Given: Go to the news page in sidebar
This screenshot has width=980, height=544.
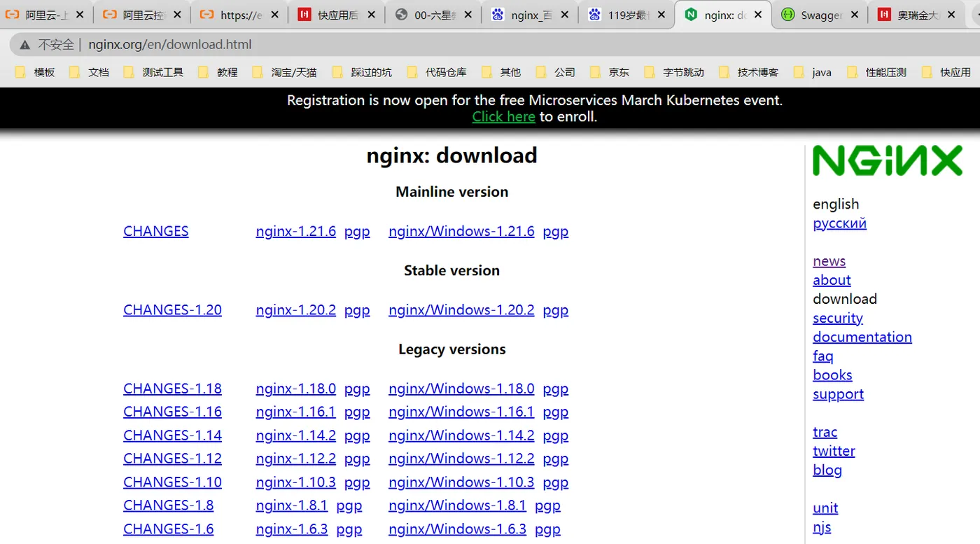Looking at the screenshot, I should coord(829,261).
